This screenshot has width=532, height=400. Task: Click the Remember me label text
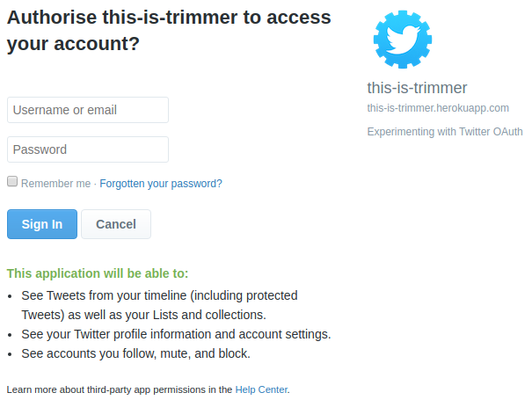pyautogui.click(x=56, y=184)
